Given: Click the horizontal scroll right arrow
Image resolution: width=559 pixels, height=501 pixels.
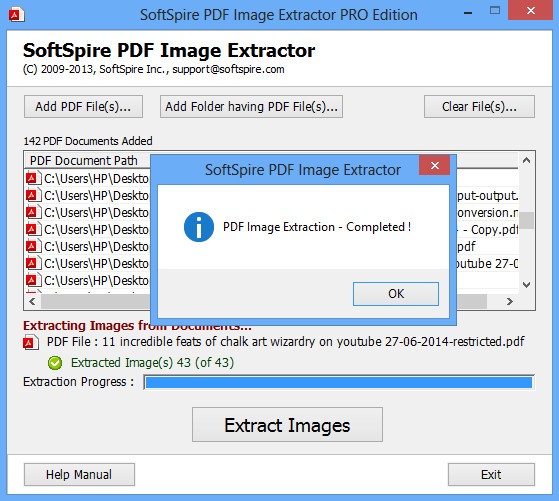Looking at the screenshot, I should 509,302.
